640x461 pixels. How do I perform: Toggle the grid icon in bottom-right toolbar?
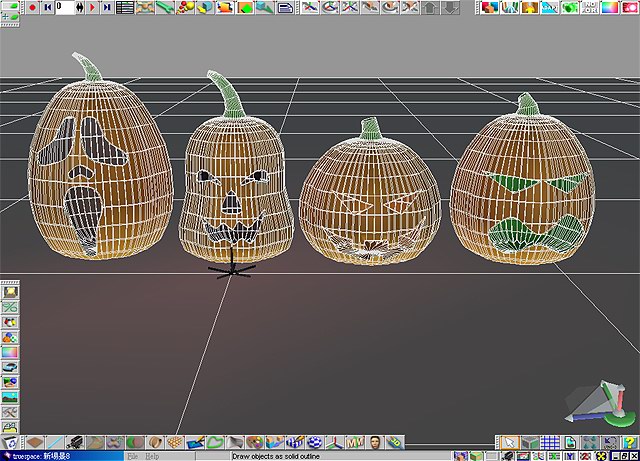549,442
